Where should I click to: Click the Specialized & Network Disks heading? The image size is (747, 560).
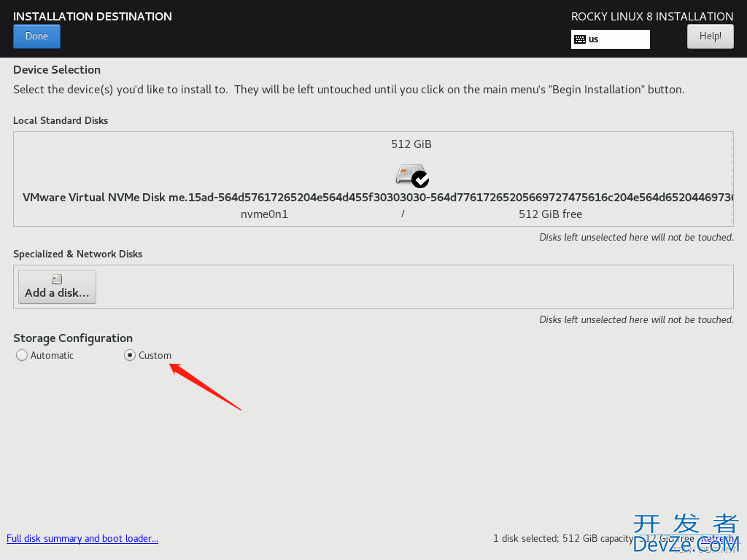77,254
